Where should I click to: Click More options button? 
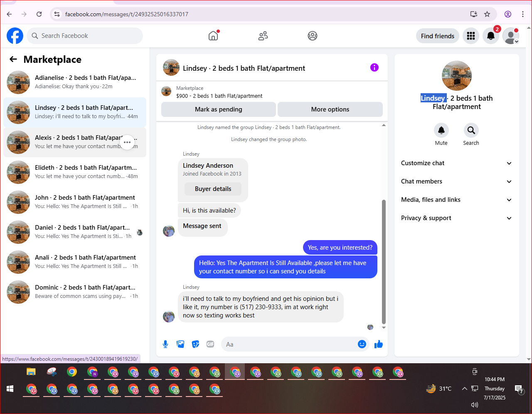(x=330, y=109)
